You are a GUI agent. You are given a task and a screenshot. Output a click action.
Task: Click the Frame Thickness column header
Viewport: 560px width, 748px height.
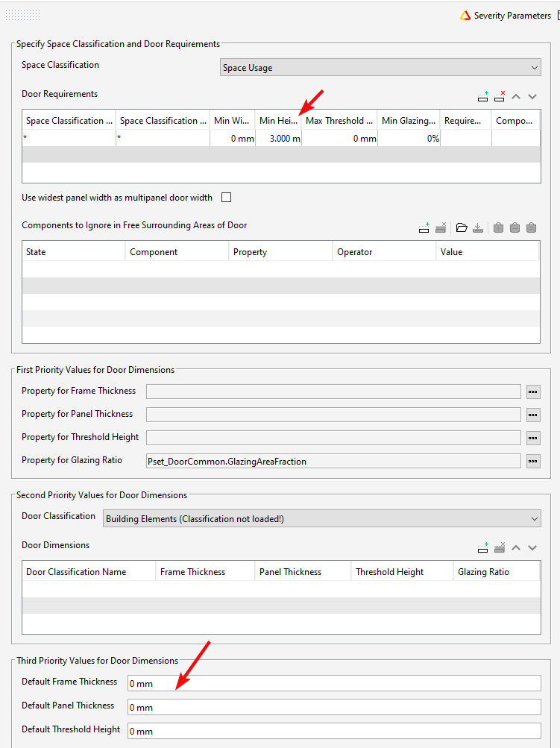click(x=205, y=571)
